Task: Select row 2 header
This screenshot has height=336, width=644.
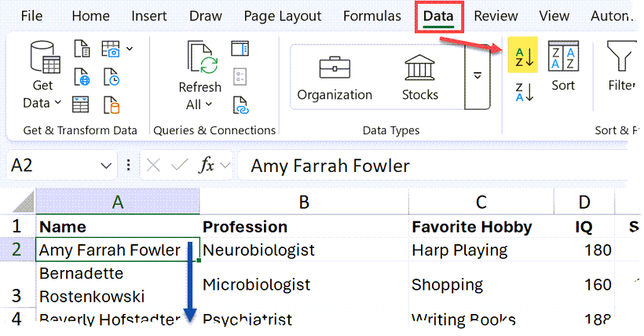Action: tap(16, 250)
